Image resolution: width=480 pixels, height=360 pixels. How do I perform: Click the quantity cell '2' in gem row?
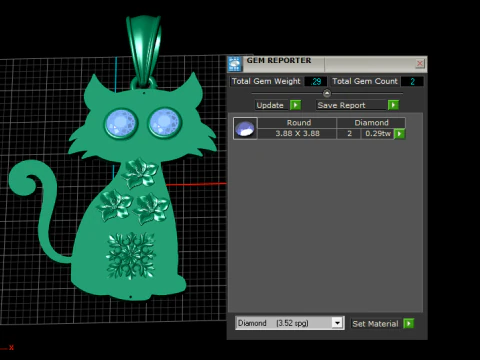349,134
